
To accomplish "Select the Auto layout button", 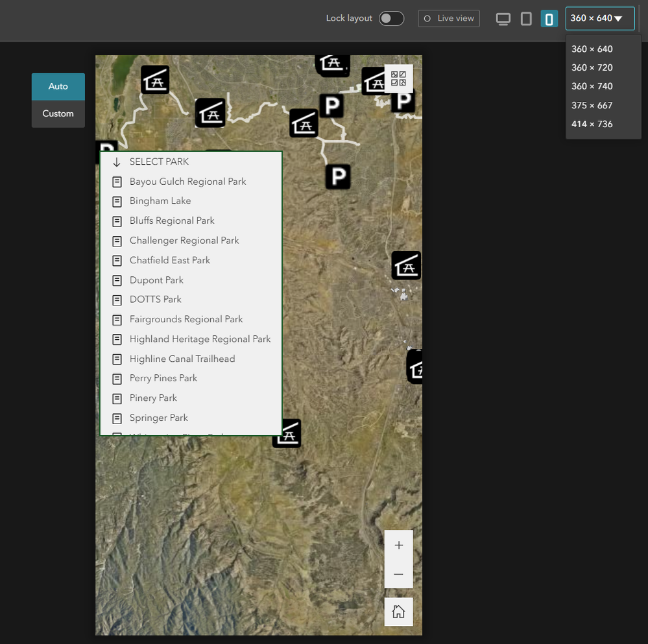I will pos(58,86).
